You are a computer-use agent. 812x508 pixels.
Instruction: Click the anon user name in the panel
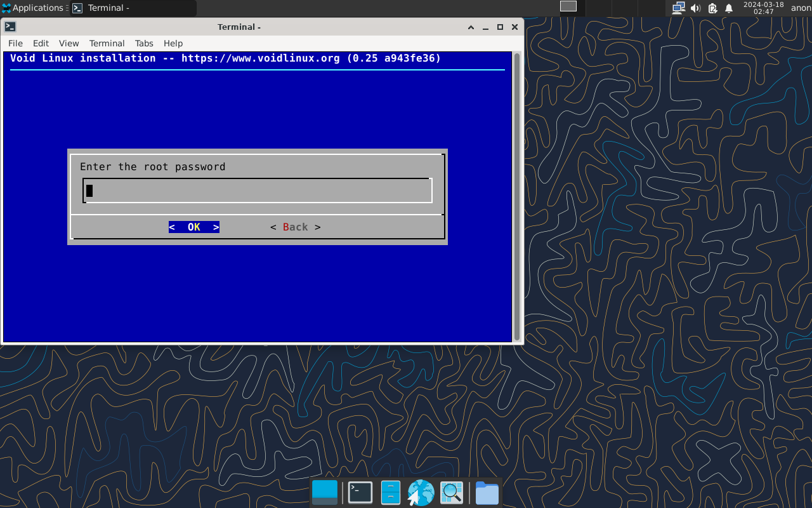tap(801, 8)
